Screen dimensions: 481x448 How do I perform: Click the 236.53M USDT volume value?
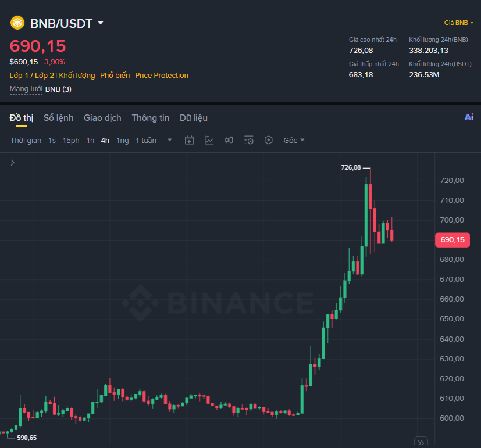(424, 75)
